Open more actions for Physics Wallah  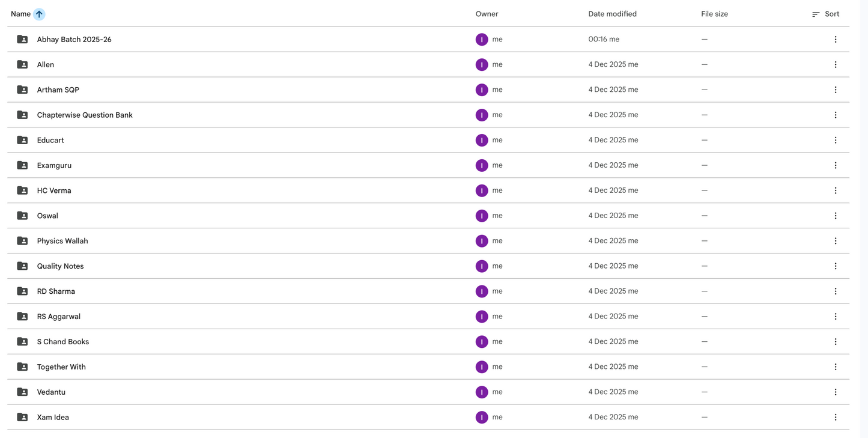tap(835, 241)
